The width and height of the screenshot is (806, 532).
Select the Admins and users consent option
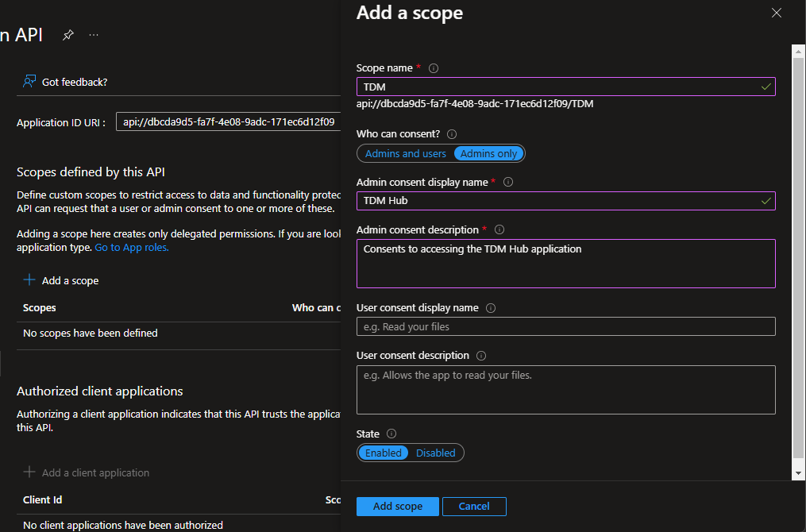[405, 153]
